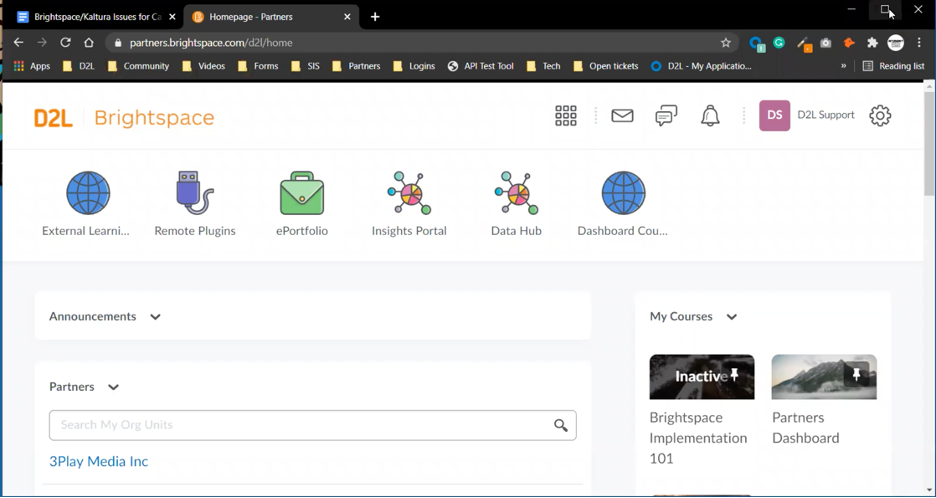Open the Insights Portal icon
936x498 pixels.
[409, 193]
